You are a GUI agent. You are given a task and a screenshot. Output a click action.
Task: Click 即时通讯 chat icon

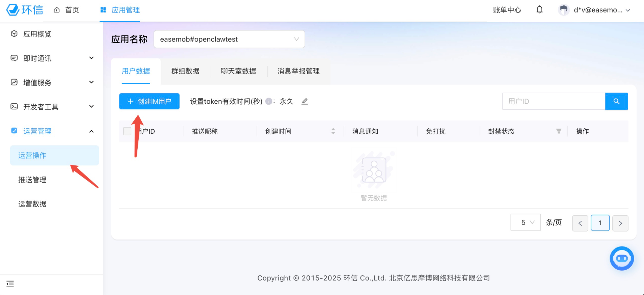[x=14, y=58]
